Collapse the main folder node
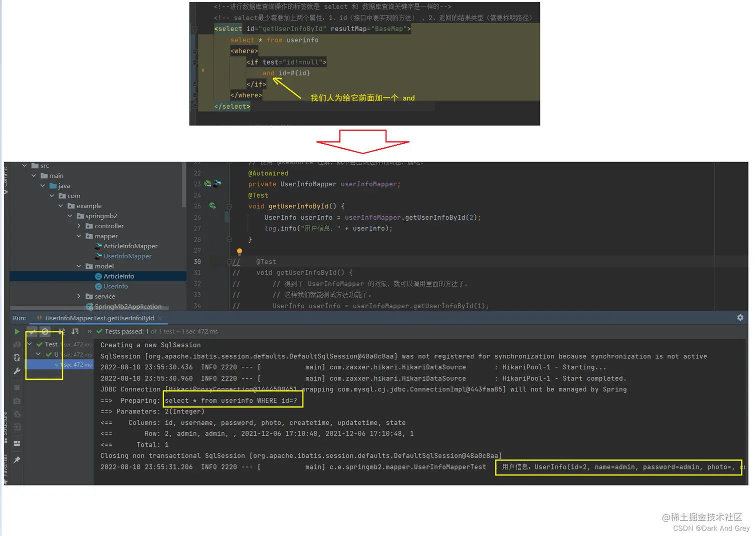The width and height of the screenshot is (756, 536). pyautogui.click(x=33, y=176)
